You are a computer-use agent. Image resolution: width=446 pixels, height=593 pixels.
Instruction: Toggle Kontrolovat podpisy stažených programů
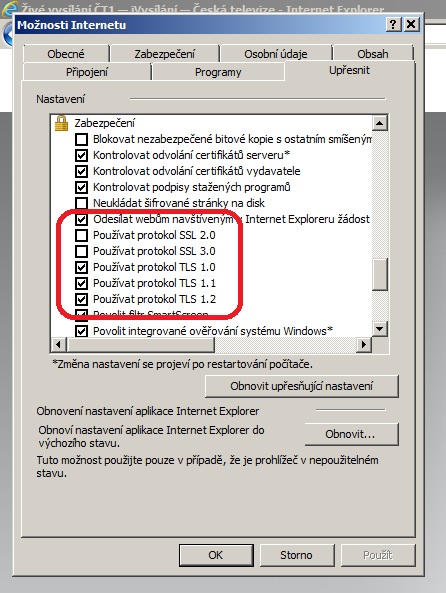pos(81,187)
